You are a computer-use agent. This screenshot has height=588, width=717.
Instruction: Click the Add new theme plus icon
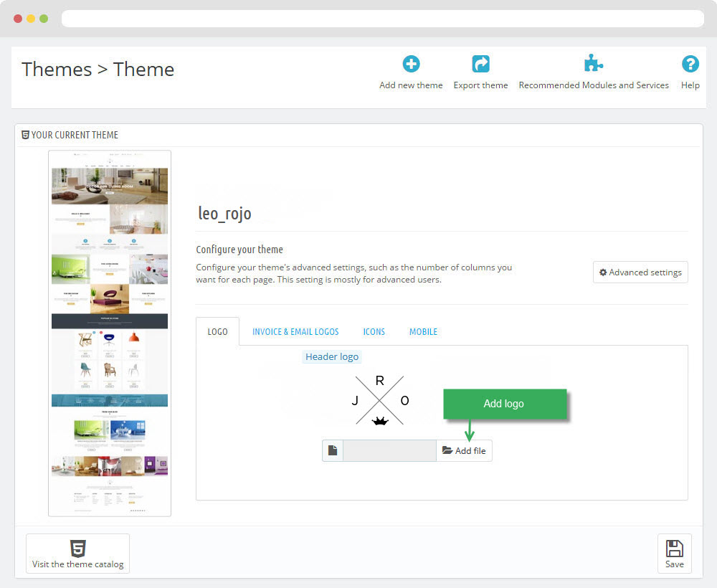click(411, 64)
